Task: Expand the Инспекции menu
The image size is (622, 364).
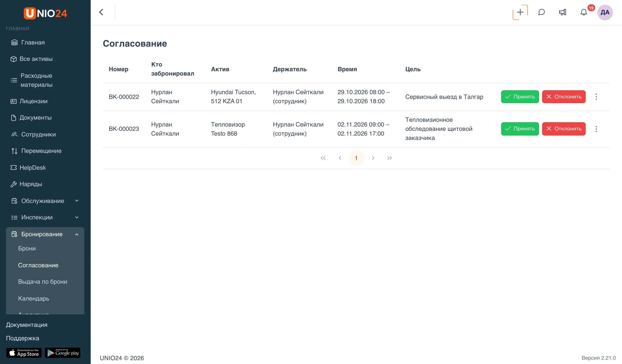Action: 45,217
